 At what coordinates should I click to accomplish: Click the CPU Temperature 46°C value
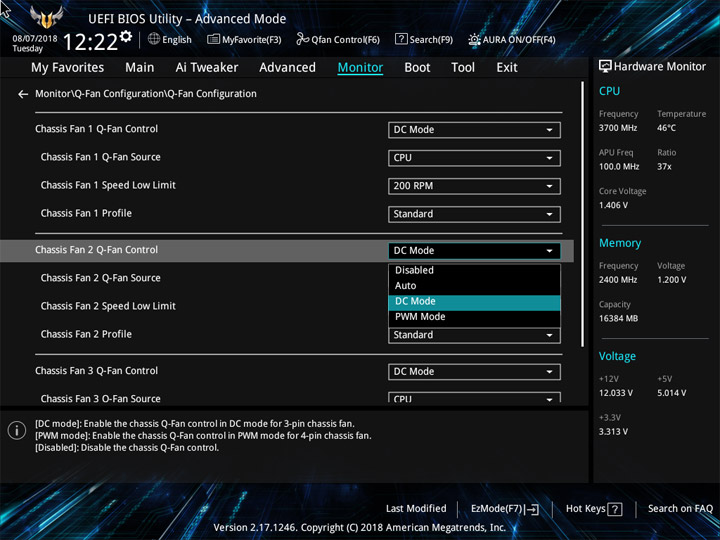coord(666,128)
